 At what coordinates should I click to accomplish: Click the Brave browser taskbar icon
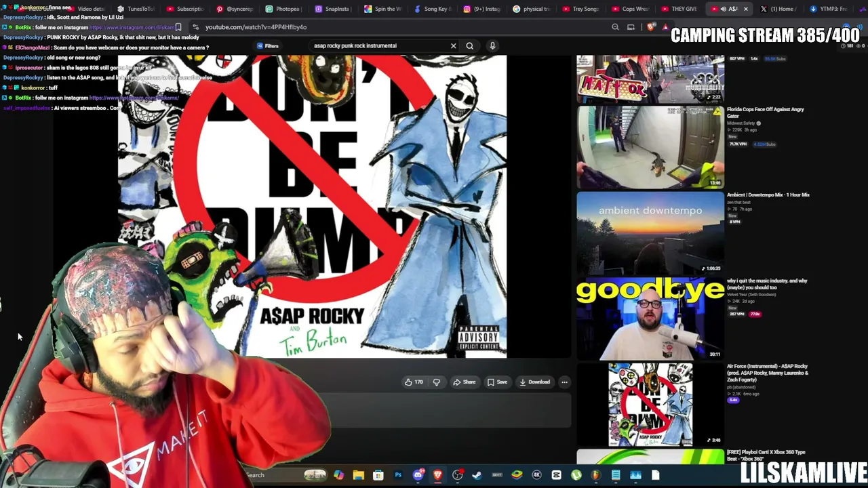tap(437, 475)
